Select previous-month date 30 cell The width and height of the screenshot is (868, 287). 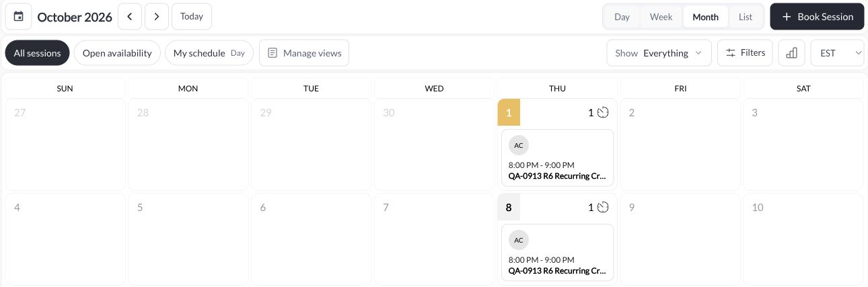[434, 145]
